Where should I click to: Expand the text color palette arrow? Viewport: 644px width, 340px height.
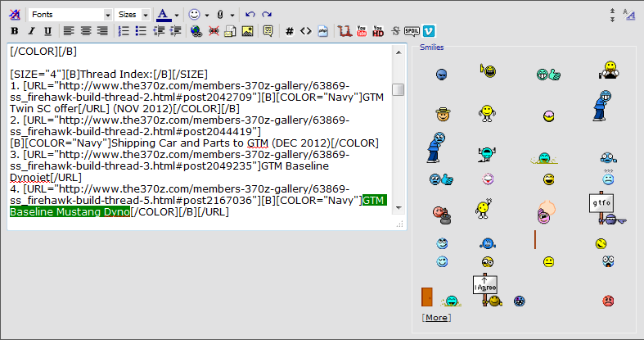[177, 16]
